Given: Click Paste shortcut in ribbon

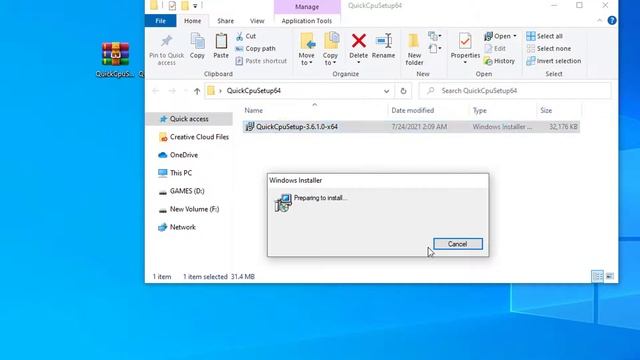Looking at the screenshot, I should 261,61.
